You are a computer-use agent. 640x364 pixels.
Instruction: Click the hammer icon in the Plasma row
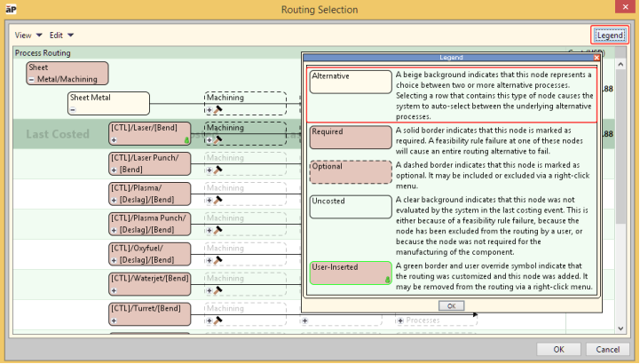coord(217,200)
